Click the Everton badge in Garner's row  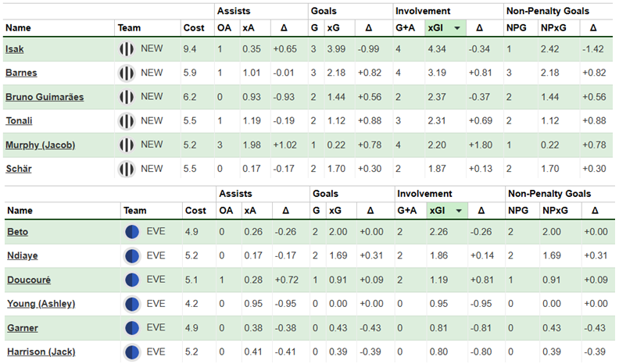(131, 327)
